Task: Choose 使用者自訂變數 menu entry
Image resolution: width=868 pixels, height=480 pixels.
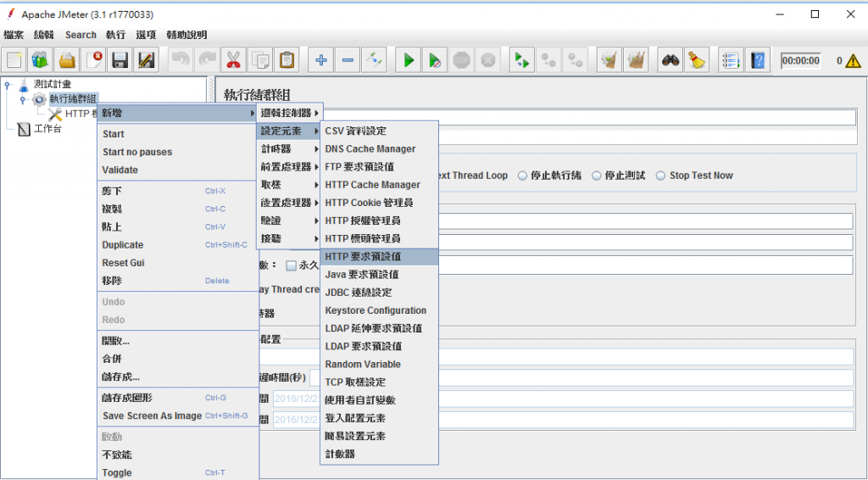Action: 379,400
